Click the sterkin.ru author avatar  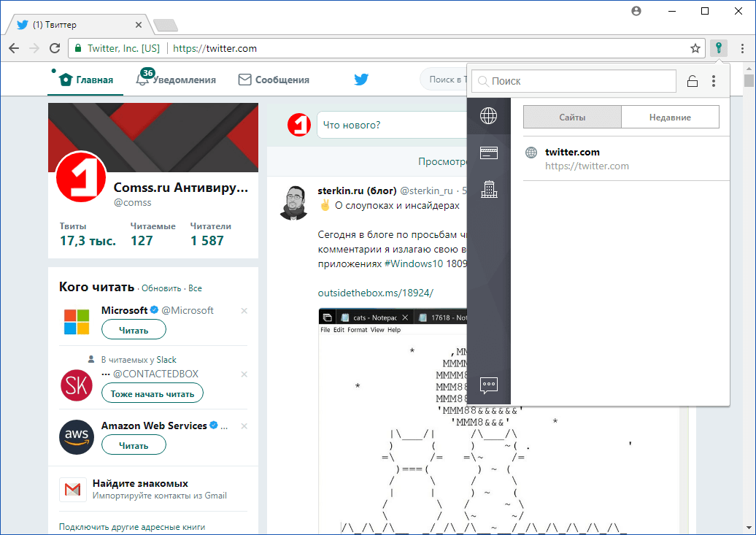click(x=294, y=203)
